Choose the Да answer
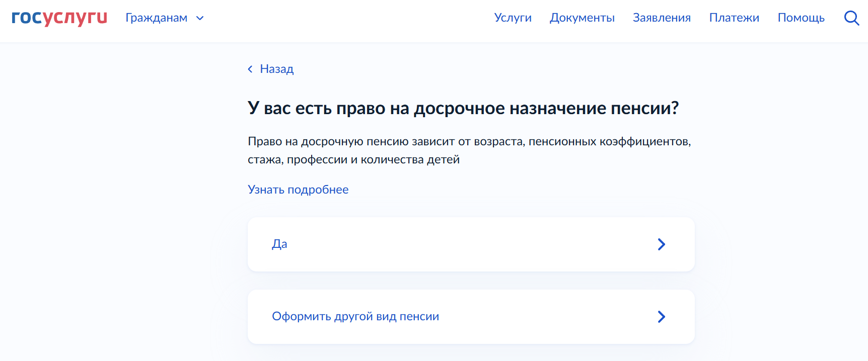Screen dimensions: 868x361 [471, 244]
